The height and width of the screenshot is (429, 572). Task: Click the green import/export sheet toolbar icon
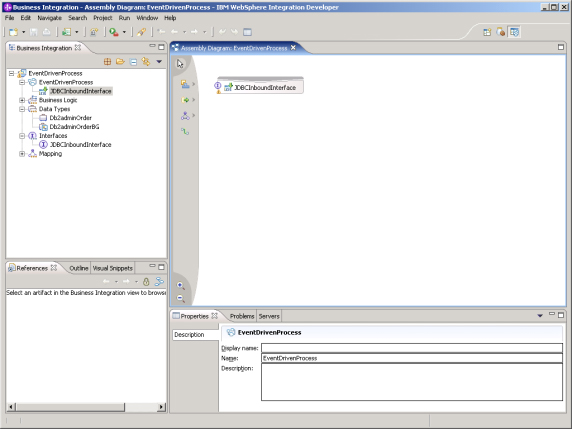point(66,32)
